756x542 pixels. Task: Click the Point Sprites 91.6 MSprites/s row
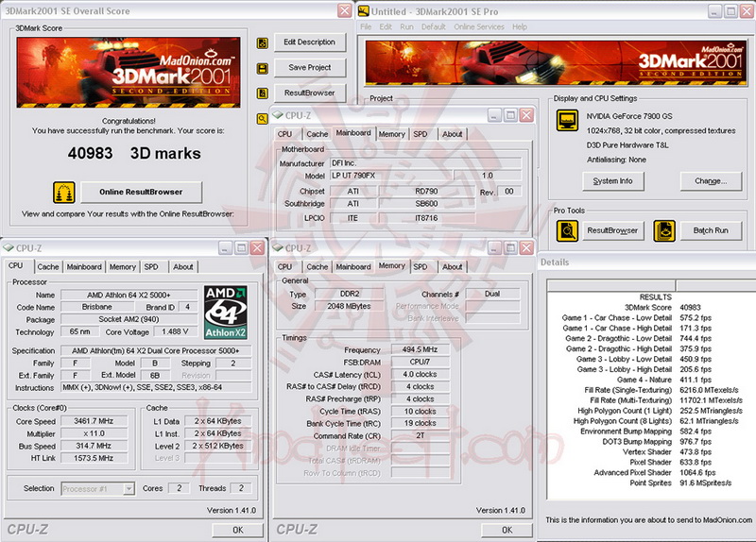click(x=680, y=483)
